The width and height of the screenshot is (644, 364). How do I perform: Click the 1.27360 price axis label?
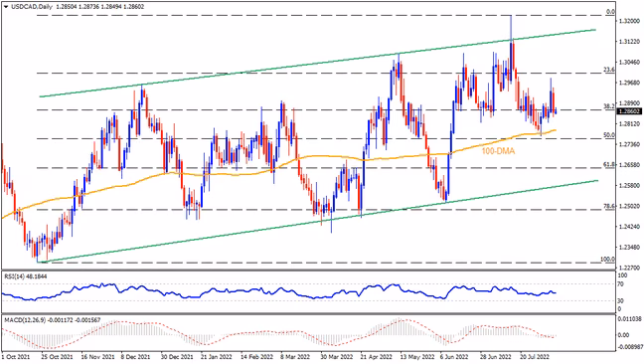(628, 144)
